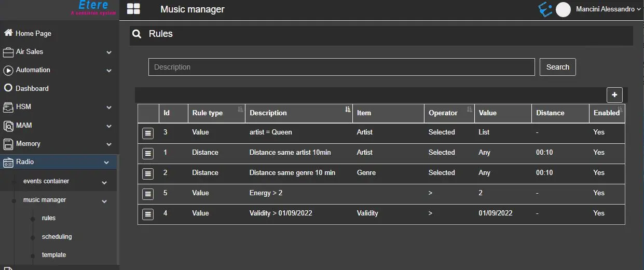Add a new rule with plus button
644x270 pixels.
[x=614, y=95]
